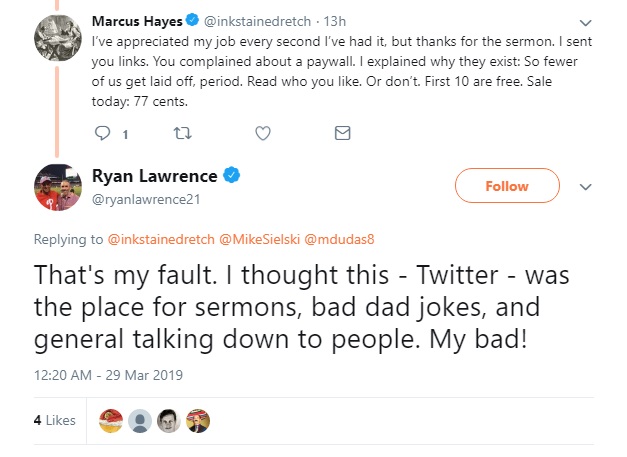Retweet Marcus Hayes' tweet

click(x=182, y=132)
